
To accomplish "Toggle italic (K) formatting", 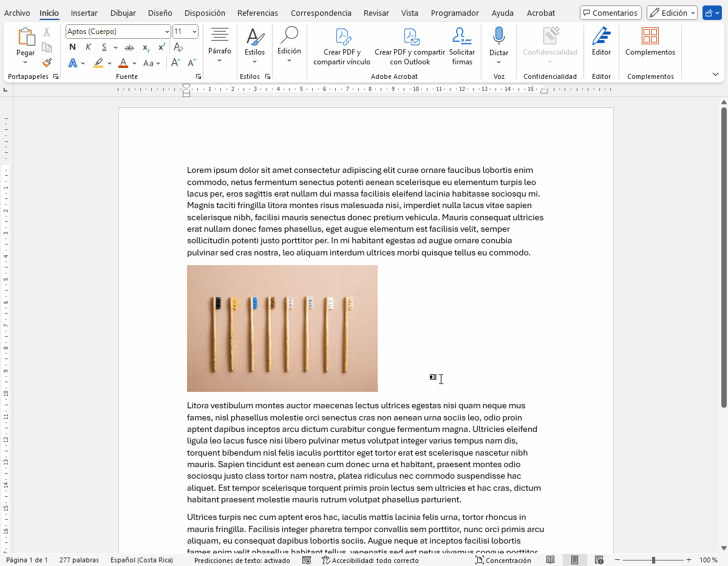I will [89, 47].
